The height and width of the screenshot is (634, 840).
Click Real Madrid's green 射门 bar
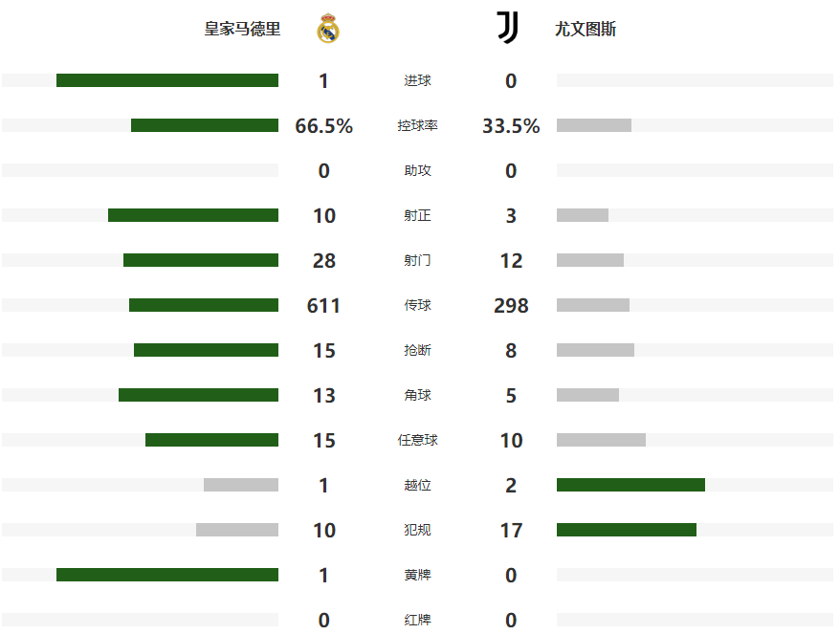pos(201,260)
